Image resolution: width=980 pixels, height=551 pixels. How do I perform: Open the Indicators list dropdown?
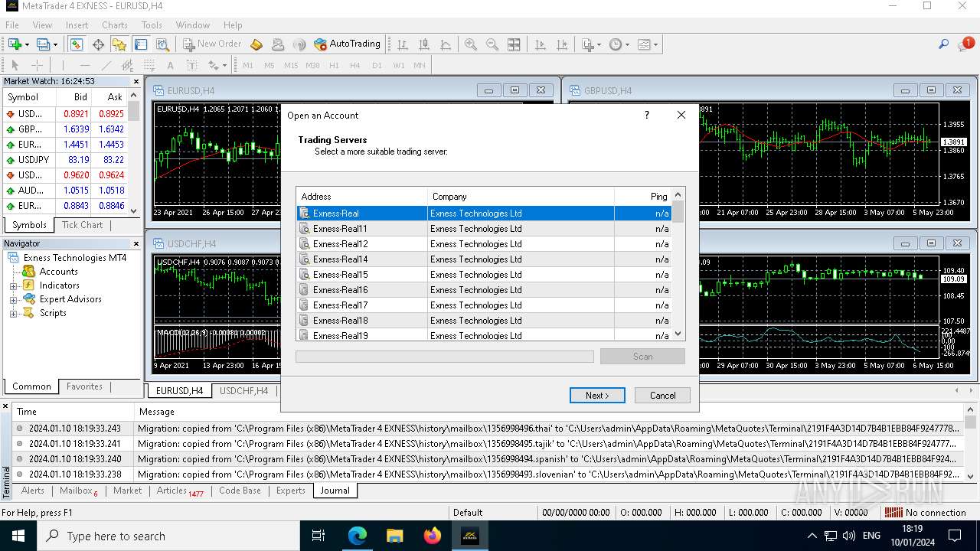pyautogui.click(x=590, y=44)
